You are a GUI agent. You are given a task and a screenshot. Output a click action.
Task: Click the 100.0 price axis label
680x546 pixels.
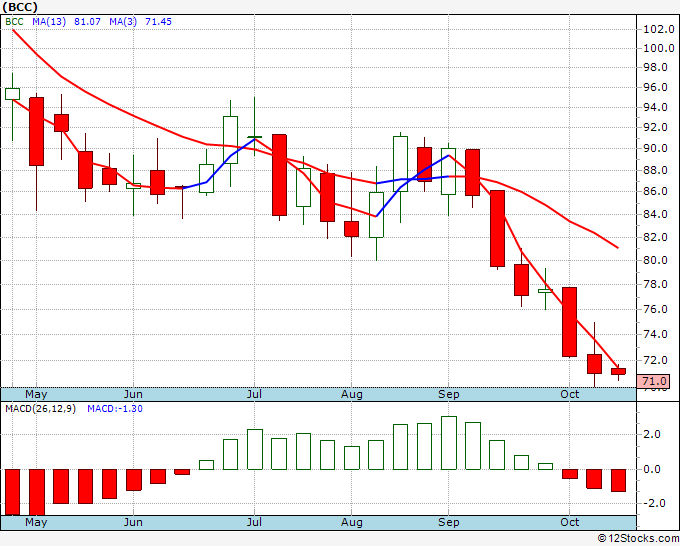659,48
